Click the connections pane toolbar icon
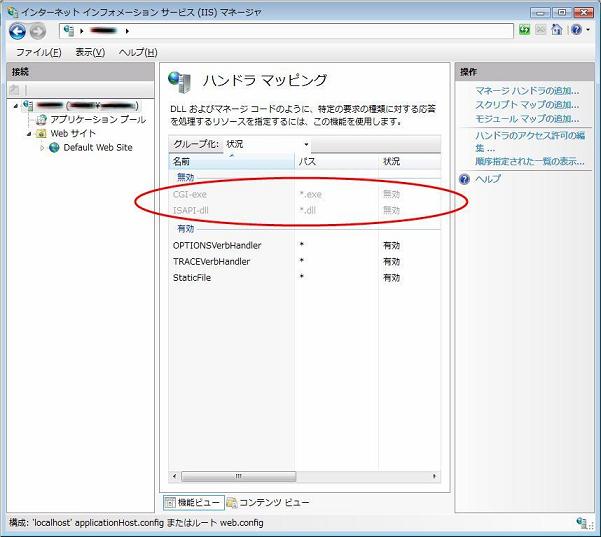Image resolution: width=601 pixels, height=537 pixels. point(14,90)
